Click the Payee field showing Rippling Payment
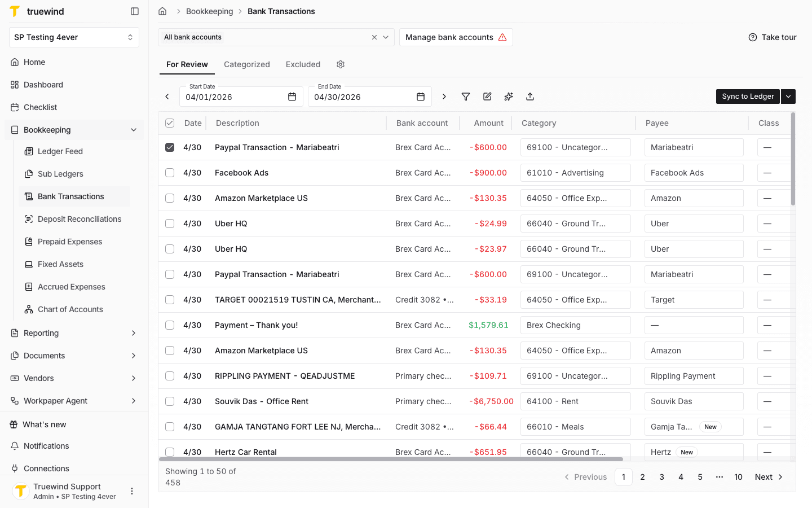Image resolution: width=812 pixels, height=508 pixels. [x=694, y=376]
